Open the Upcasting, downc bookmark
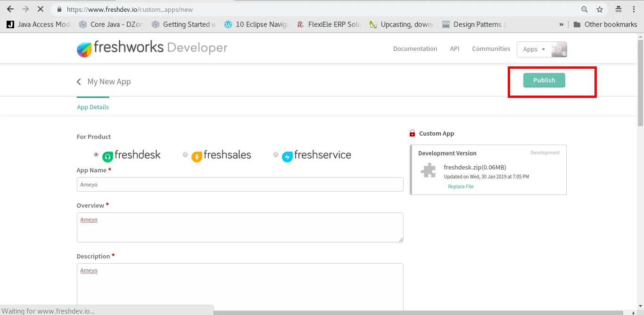 (402, 24)
